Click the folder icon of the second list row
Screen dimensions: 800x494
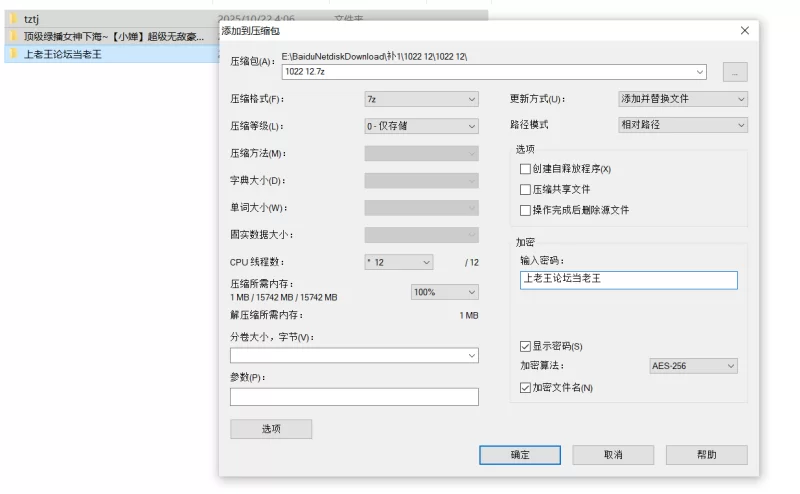(x=13, y=37)
